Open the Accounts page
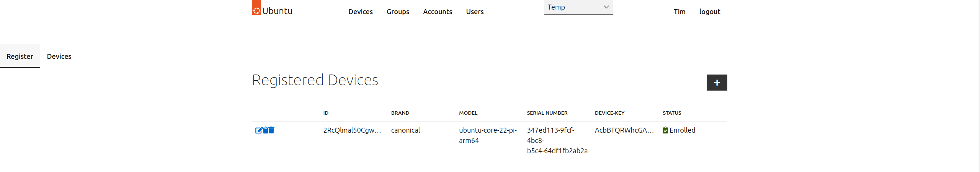The width and height of the screenshot is (980, 172). point(437,12)
